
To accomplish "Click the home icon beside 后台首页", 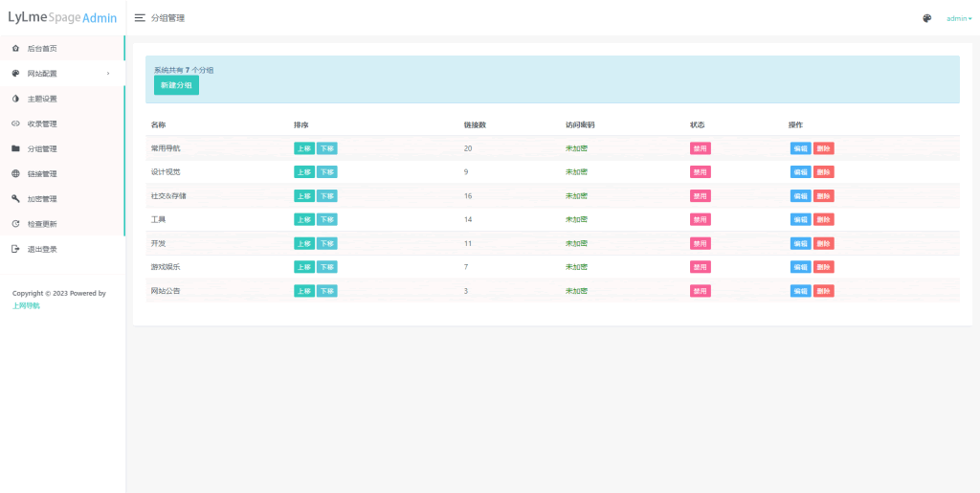I will coord(15,48).
